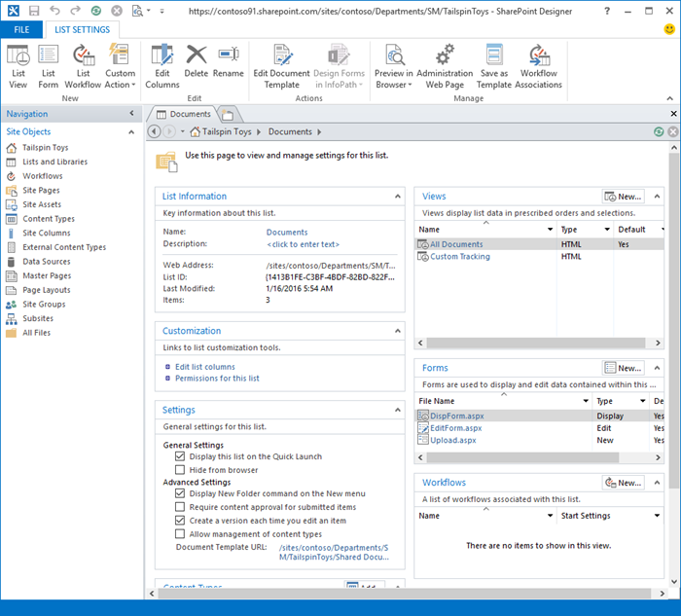
Task: Open Master Pages in navigation pane
Action: [x=47, y=275]
